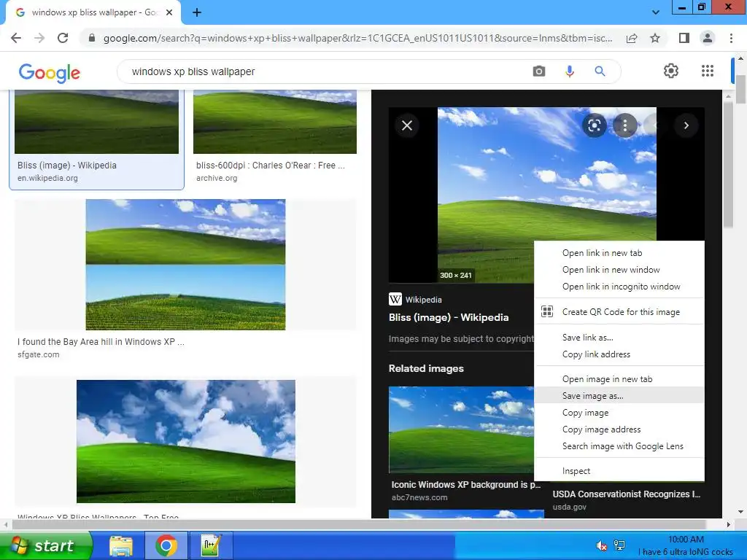Click the Google Lens icon on the preview
Image resolution: width=747 pixels, height=560 pixels.
594,125
